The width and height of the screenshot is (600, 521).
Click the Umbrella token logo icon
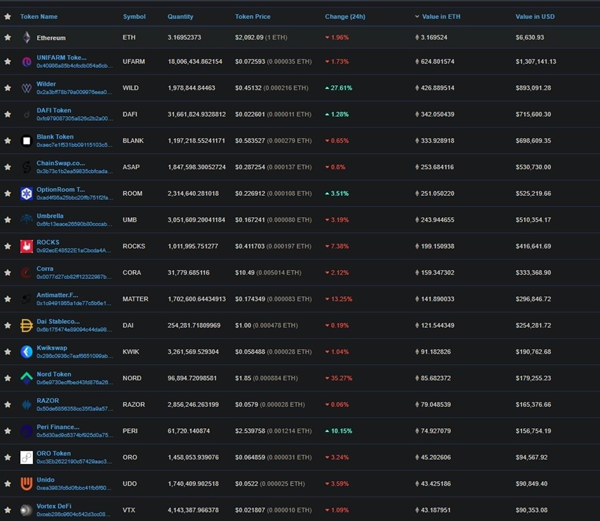26,220
